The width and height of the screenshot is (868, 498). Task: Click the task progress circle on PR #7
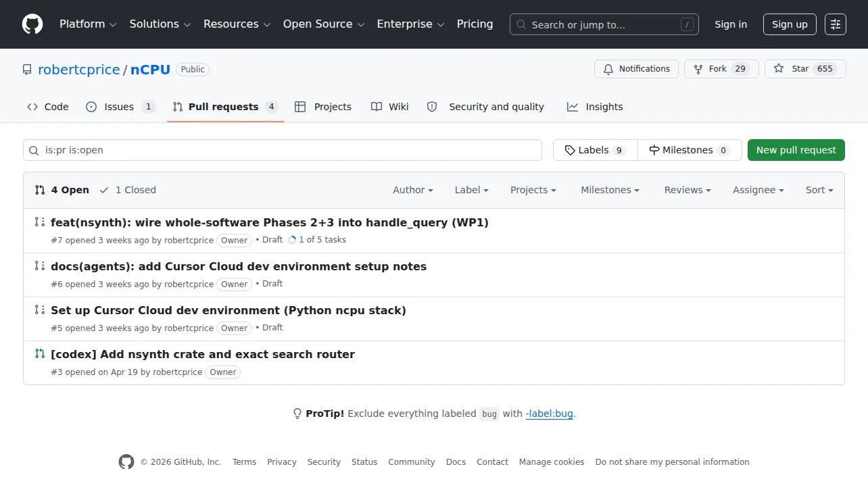point(292,240)
